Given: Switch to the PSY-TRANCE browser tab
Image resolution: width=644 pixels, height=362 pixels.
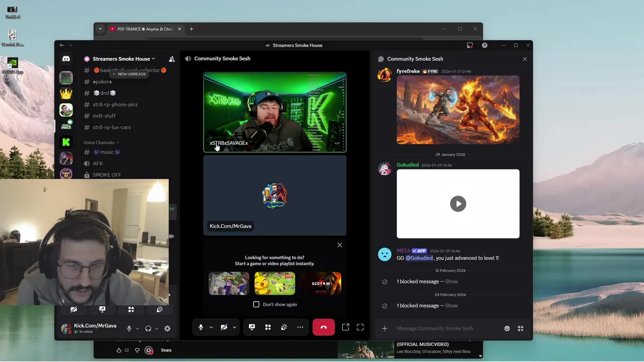Looking at the screenshot, I should pyautogui.click(x=145, y=29).
